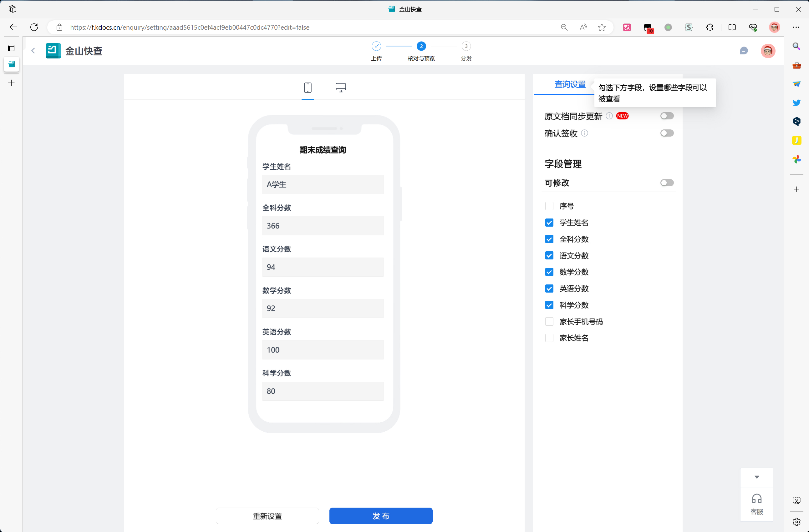Screen dimensions: 809x532
Task: Select the 查询设置 tab
Action: (570, 84)
